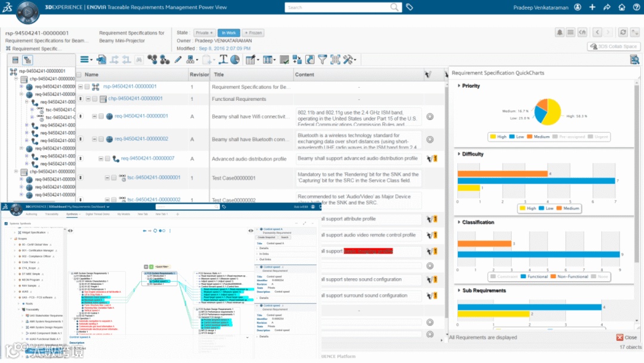Image resolution: width=644 pixels, height=363 pixels.
Task: Click the back-to-home navigation icon
Action: [583, 32]
